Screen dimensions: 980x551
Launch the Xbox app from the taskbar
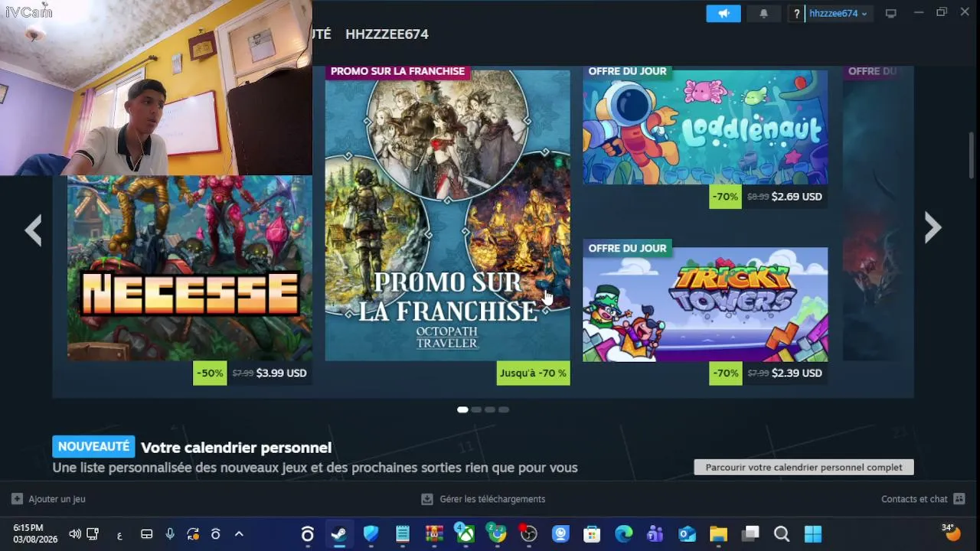[465, 533]
